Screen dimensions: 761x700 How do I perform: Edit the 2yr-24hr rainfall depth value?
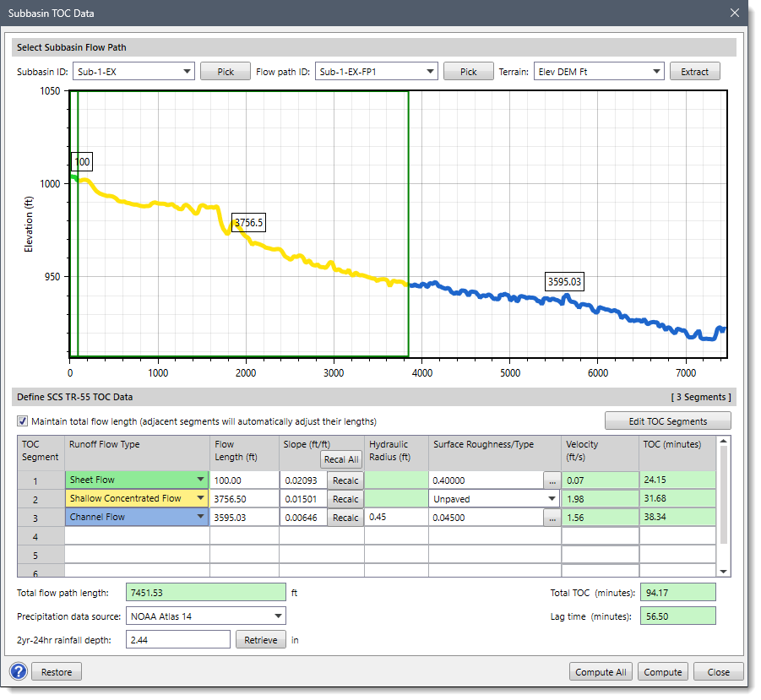(177, 639)
